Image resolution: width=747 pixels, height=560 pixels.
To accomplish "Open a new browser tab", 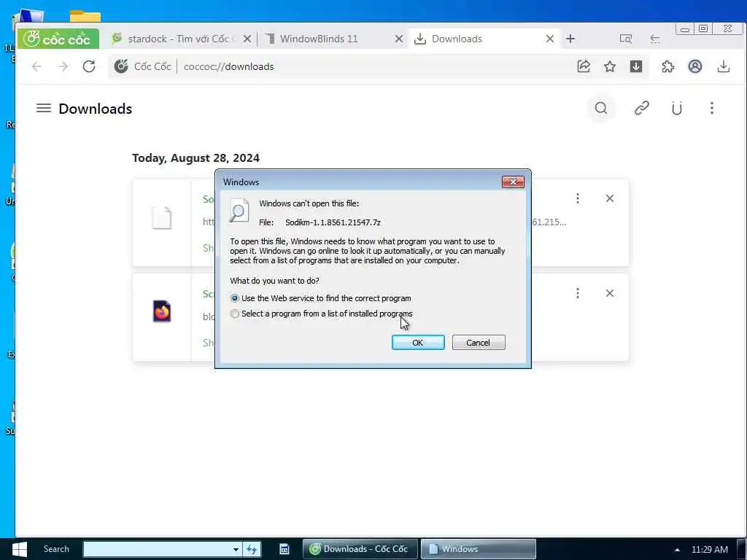I will pyautogui.click(x=570, y=39).
